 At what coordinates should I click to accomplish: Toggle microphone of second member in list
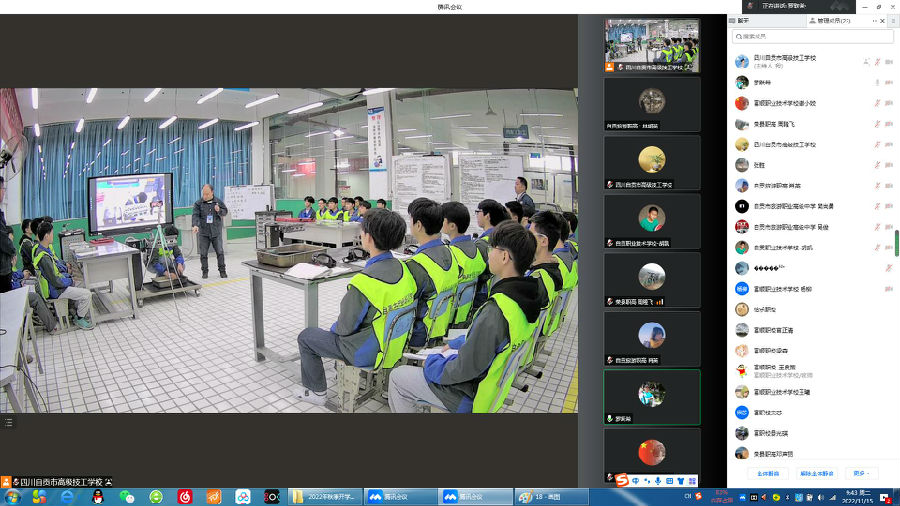877,83
